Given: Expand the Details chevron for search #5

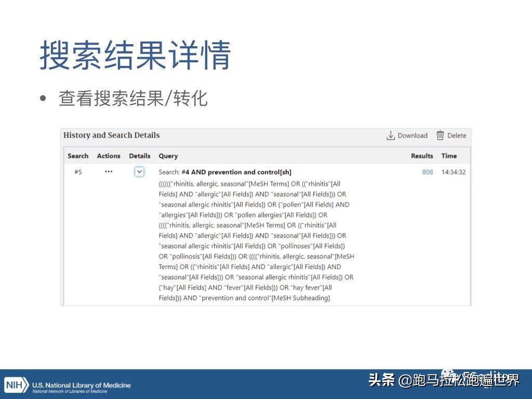Looking at the screenshot, I should tap(139, 171).
